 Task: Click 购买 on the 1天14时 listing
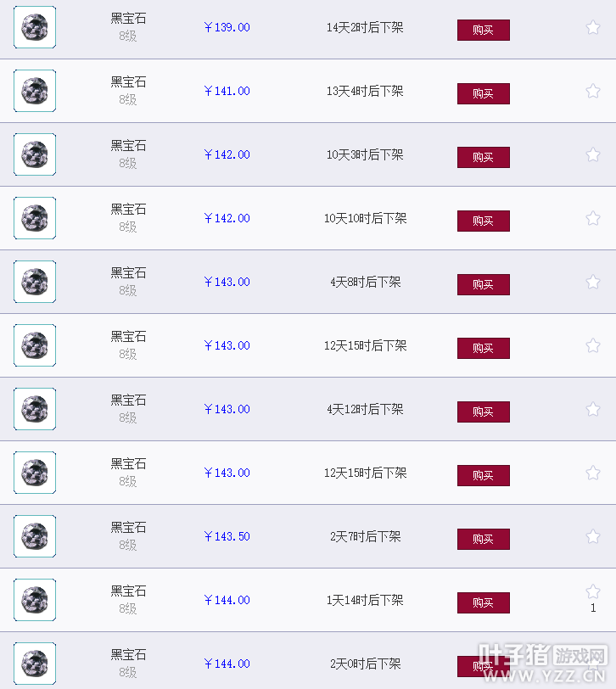pyautogui.click(x=484, y=602)
